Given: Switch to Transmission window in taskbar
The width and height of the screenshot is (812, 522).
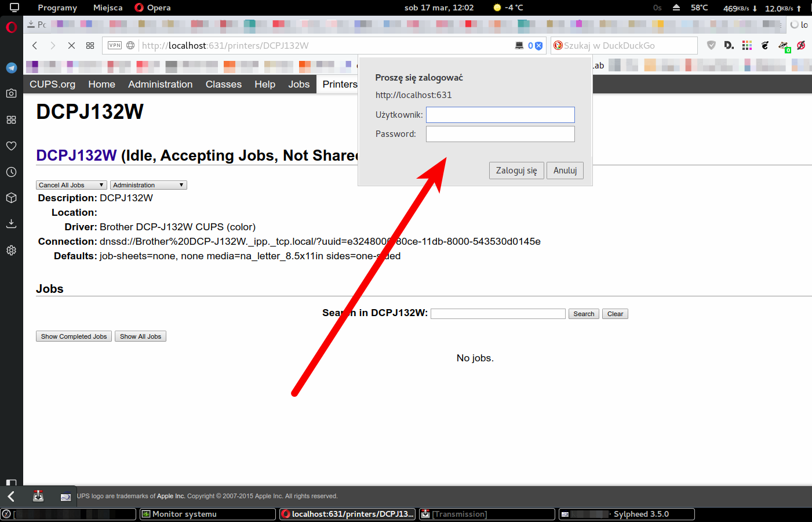Looking at the screenshot, I should [x=487, y=514].
